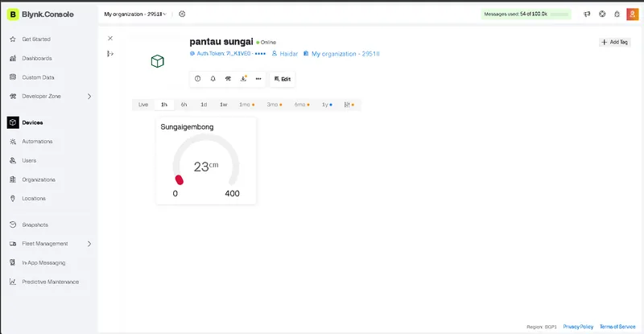644x334 pixels.
Task: Close the device view with X
Action: click(110, 38)
